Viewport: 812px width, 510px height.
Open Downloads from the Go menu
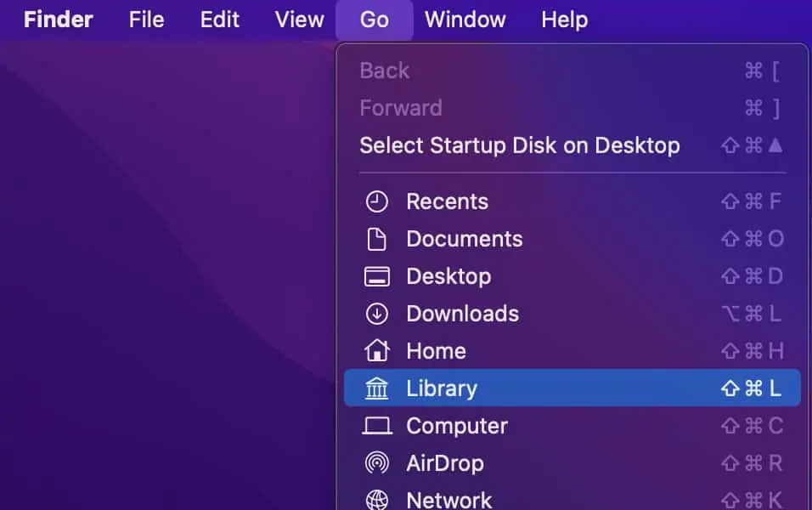(572, 314)
